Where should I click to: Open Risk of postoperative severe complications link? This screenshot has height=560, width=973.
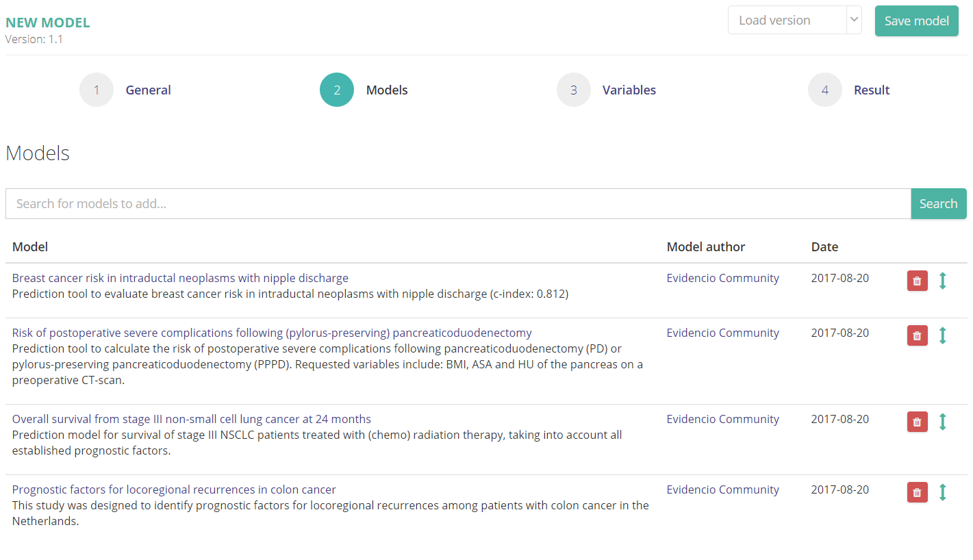pos(272,333)
